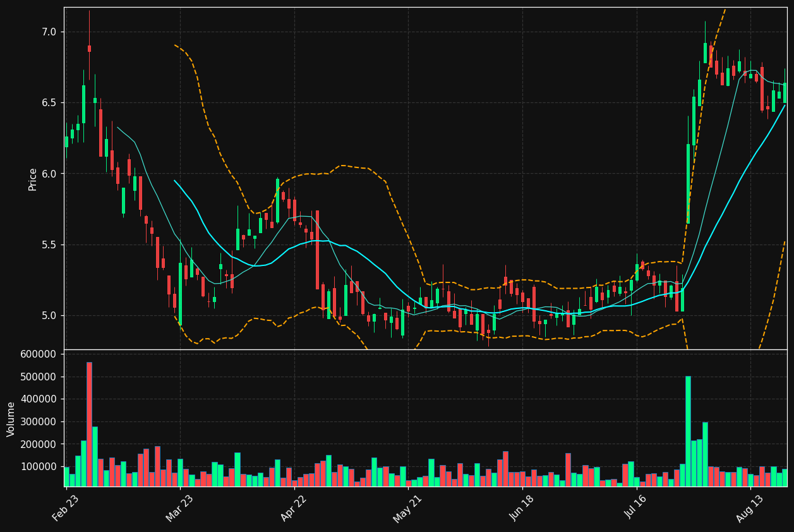
Task: Click the 200000 volume tick label
Action: (39, 444)
